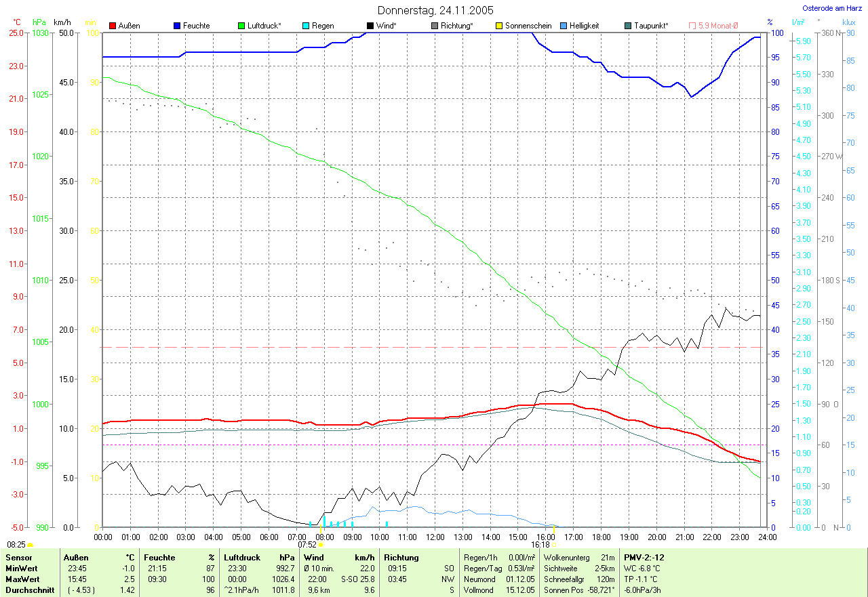The image size is (868, 597).
Task: Click the black Wind legend square
Action: coord(370,26)
